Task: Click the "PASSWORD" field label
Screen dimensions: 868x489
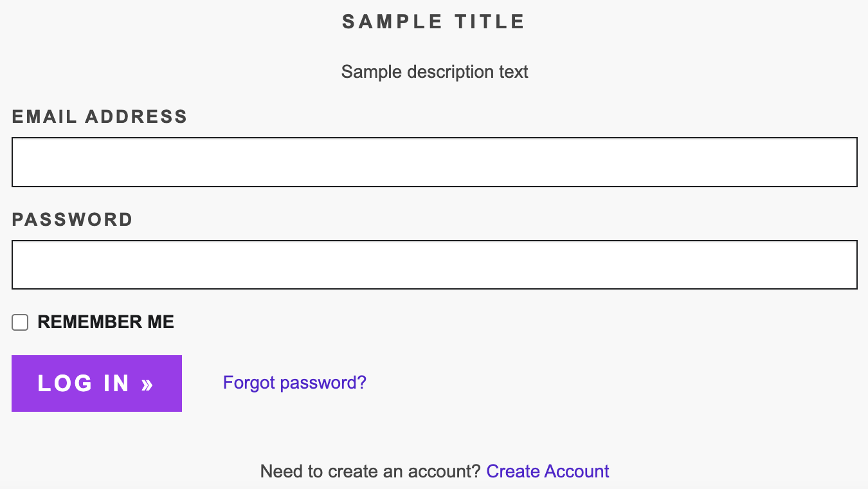Action: [x=73, y=219]
